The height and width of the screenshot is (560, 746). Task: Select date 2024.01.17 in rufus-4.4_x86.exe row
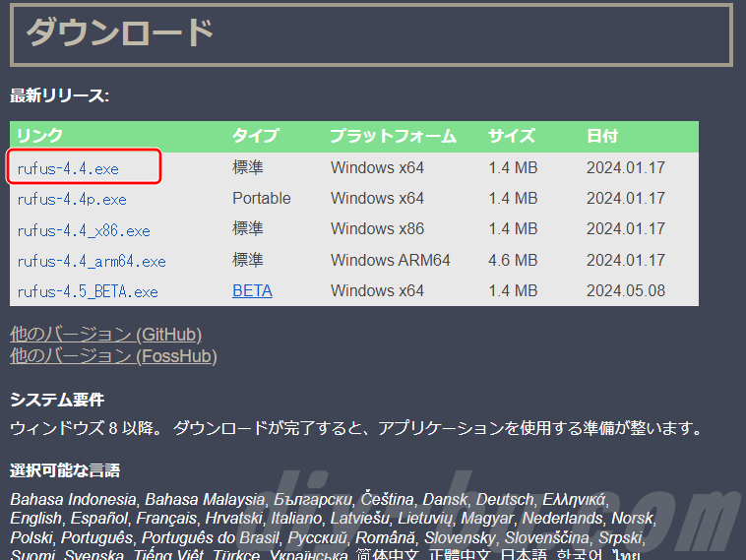626,229
